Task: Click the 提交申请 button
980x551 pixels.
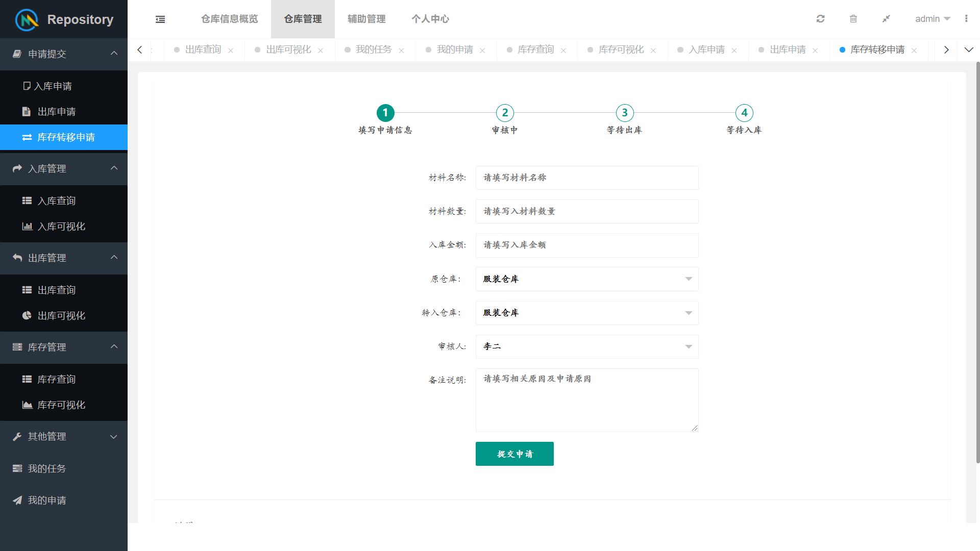Action: (x=514, y=454)
